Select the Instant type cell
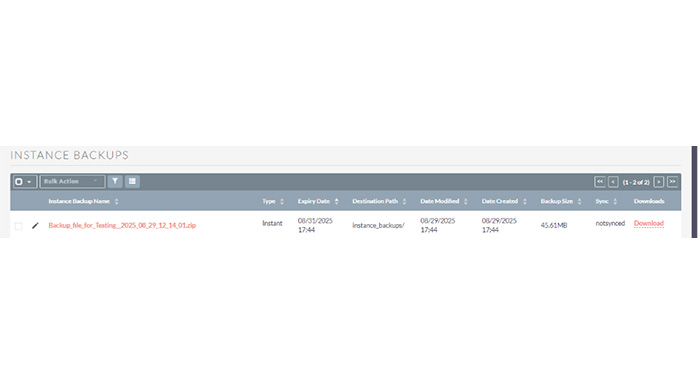Image resolution: width=700 pixels, height=384 pixels. (272, 223)
